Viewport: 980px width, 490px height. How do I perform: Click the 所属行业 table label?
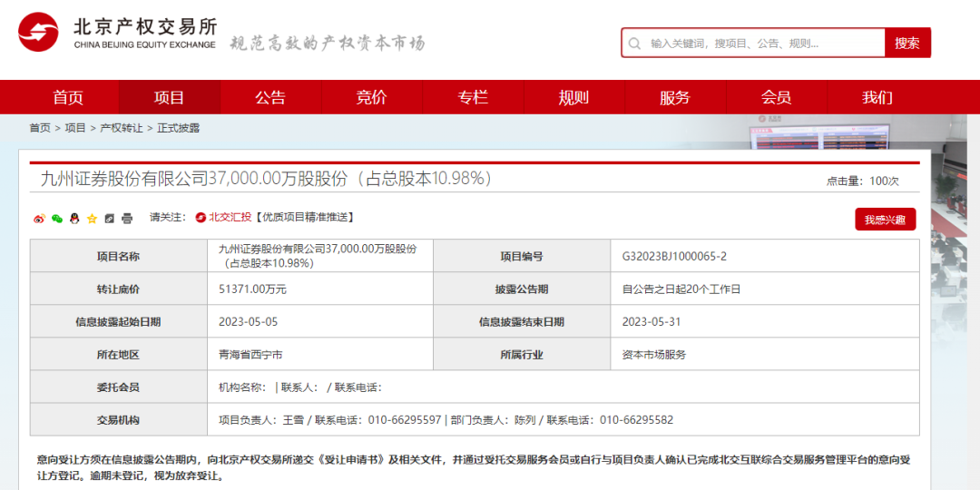pyautogui.click(x=521, y=355)
